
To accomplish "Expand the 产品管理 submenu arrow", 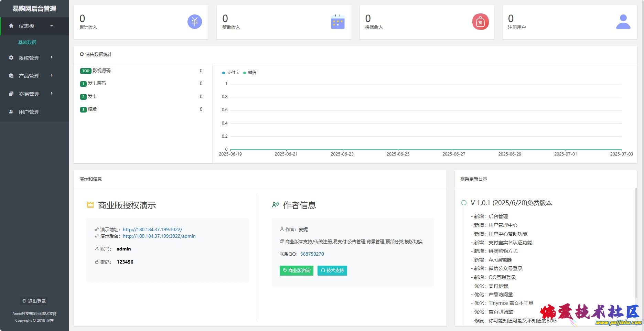I will (52, 75).
